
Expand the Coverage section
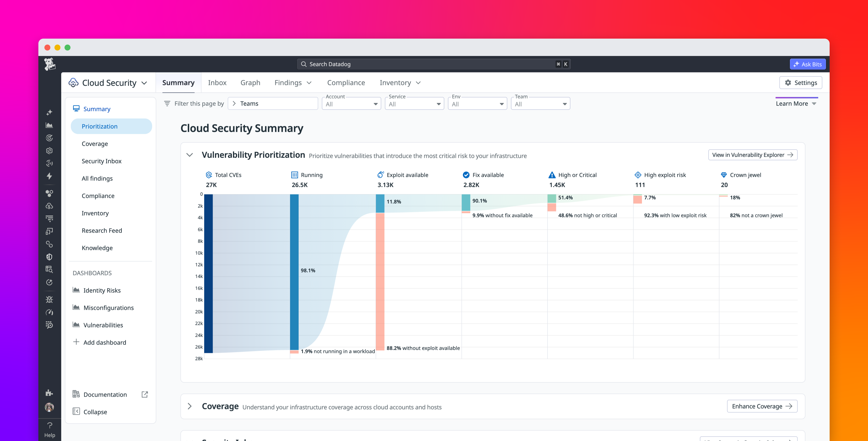[x=190, y=406]
